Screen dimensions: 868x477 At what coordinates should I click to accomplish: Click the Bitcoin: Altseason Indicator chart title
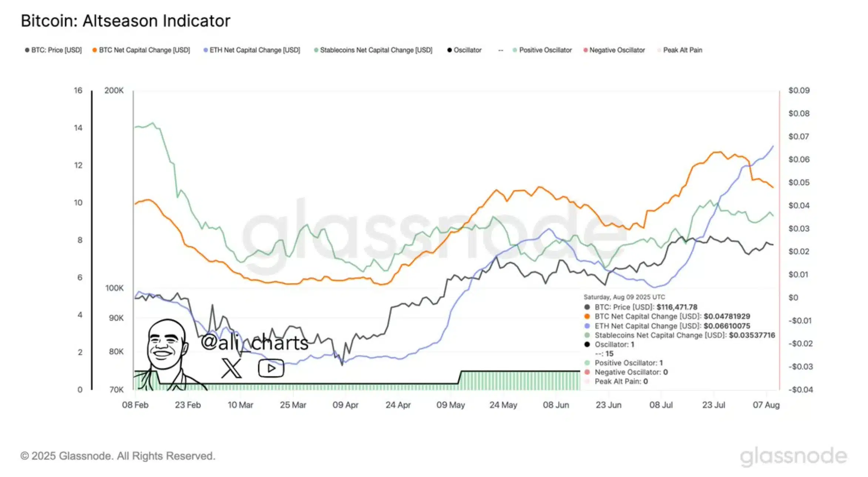[125, 21]
